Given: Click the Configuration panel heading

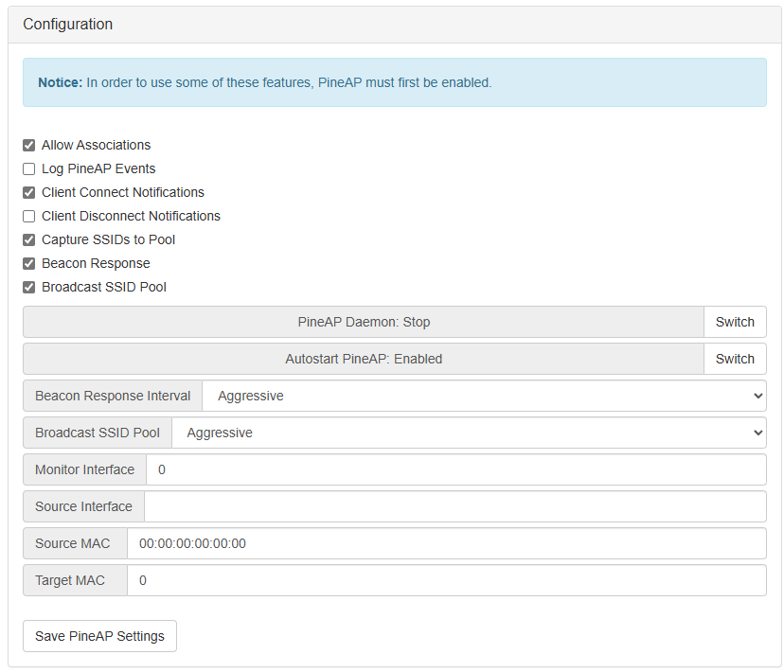Looking at the screenshot, I should [x=67, y=24].
